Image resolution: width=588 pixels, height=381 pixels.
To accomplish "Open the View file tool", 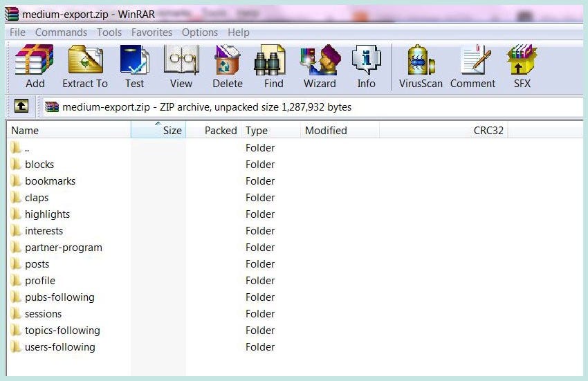I will [181, 59].
